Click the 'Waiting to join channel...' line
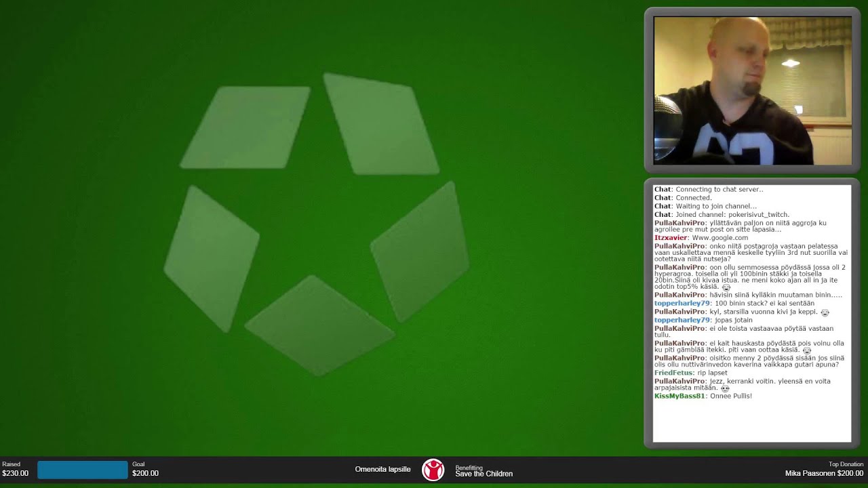 coord(705,206)
